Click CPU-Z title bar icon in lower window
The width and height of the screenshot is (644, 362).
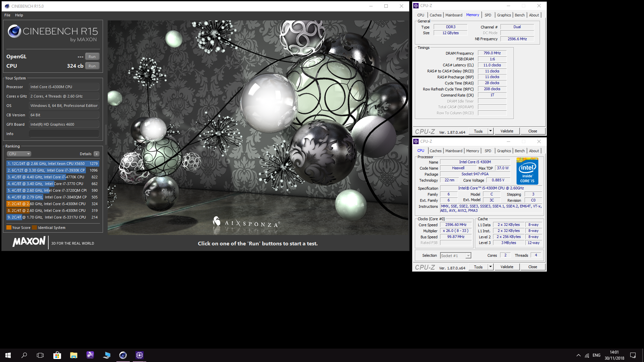coord(416,141)
